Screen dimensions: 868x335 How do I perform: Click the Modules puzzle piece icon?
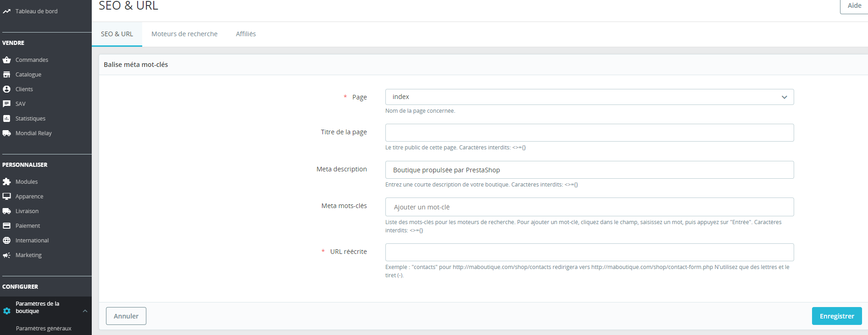point(6,182)
